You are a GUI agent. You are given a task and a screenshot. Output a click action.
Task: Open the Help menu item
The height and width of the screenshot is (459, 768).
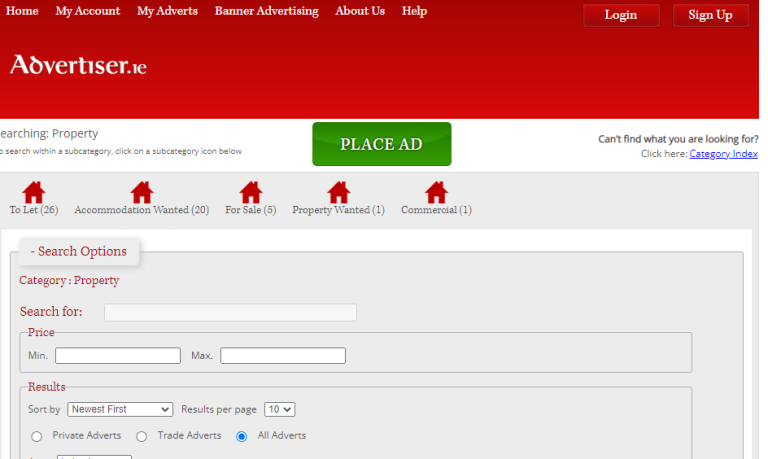[414, 11]
